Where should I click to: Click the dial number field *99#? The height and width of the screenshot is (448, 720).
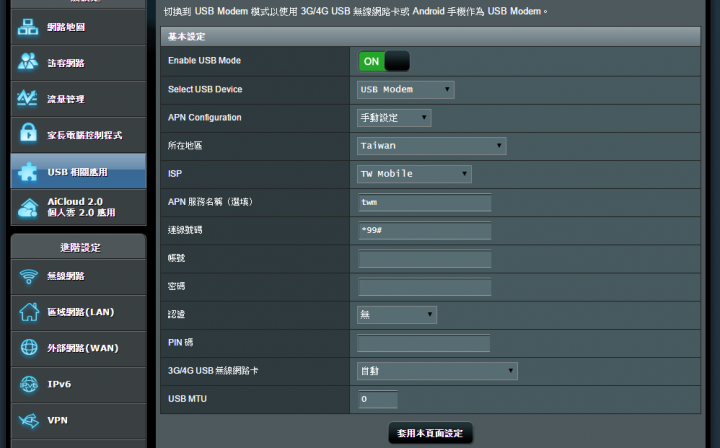click(424, 230)
